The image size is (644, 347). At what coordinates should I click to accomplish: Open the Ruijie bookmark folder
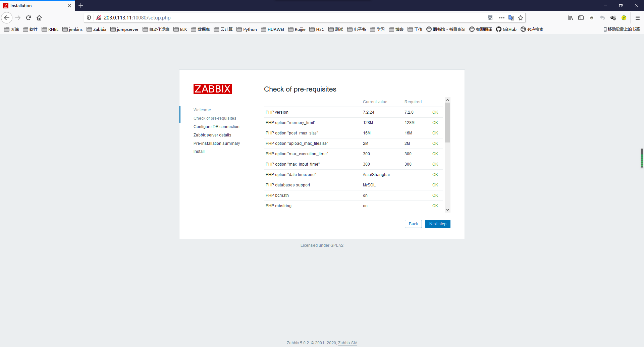pos(297,30)
